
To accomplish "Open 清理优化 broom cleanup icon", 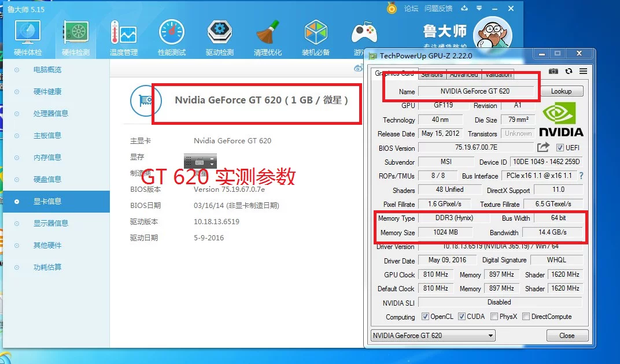I will pos(268,38).
